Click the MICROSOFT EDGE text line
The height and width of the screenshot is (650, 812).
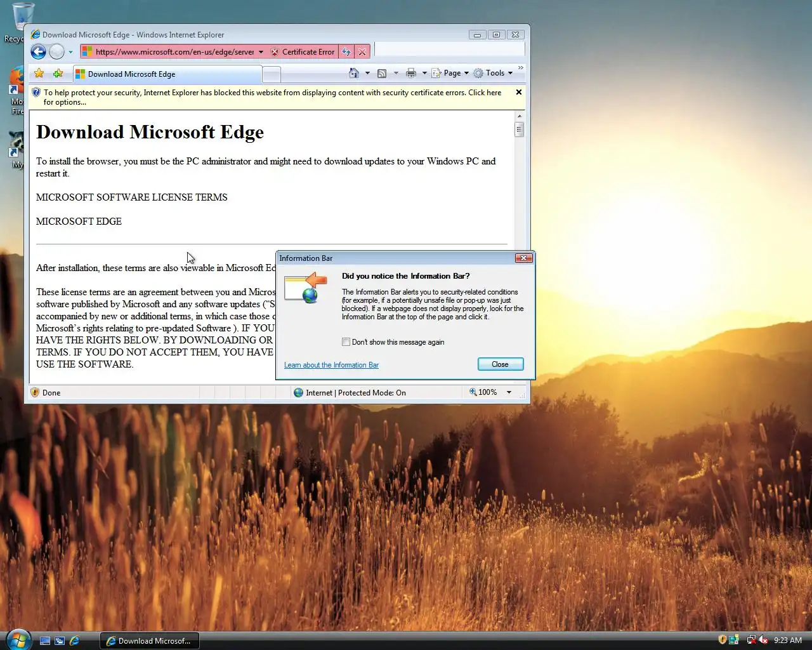79,222
